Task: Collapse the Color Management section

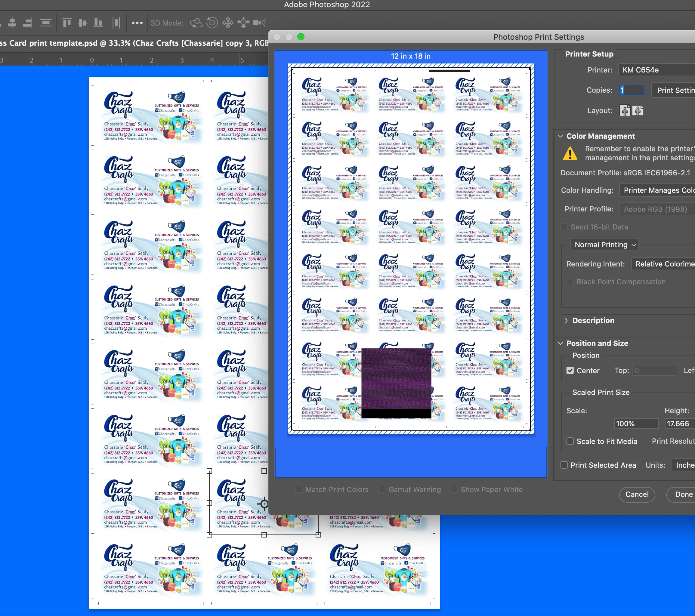Action: click(x=561, y=136)
